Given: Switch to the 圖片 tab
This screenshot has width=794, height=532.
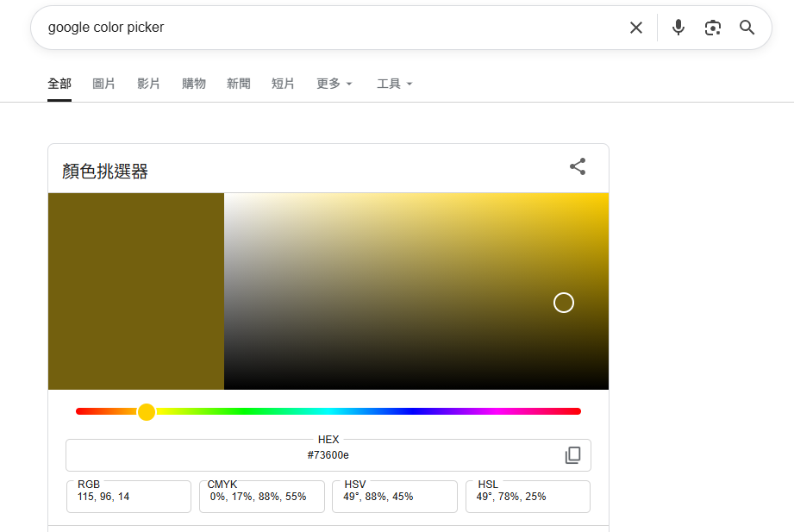Looking at the screenshot, I should tap(103, 84).
